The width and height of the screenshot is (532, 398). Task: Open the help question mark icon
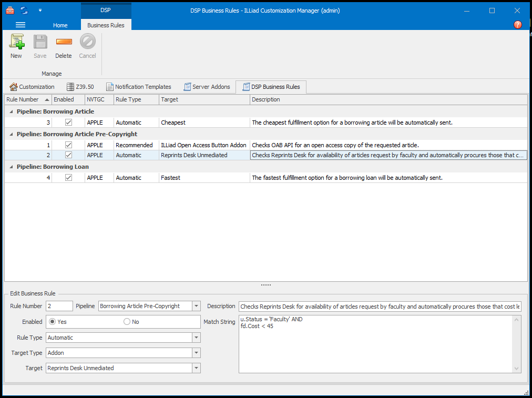(517, 25)
